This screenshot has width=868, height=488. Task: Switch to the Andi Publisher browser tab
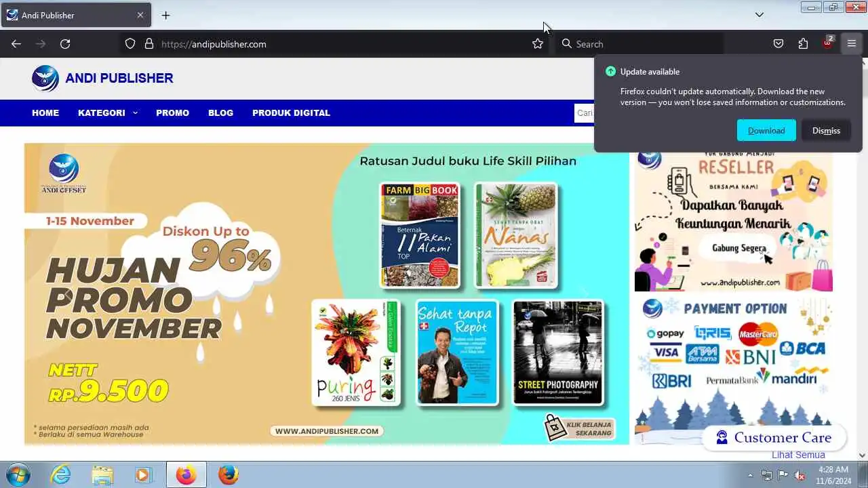click(x=76, y=15)
